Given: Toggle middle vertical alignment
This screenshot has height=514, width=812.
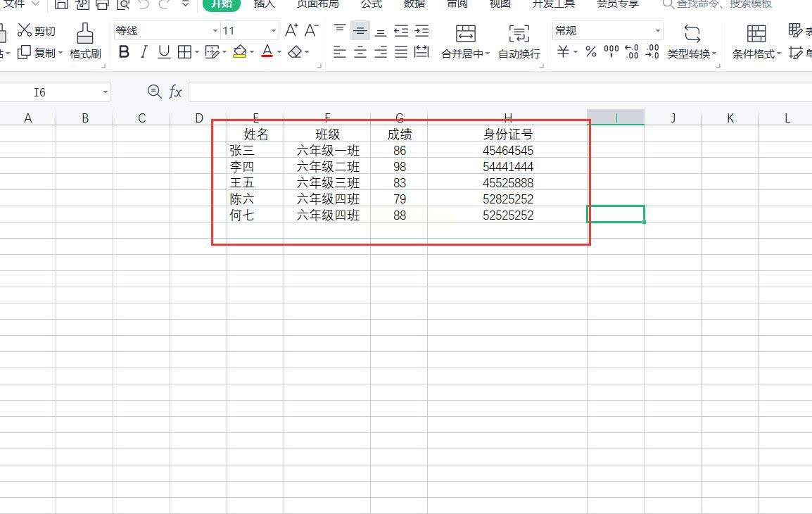Looking at the screenshot, I should tap(360, 30).
